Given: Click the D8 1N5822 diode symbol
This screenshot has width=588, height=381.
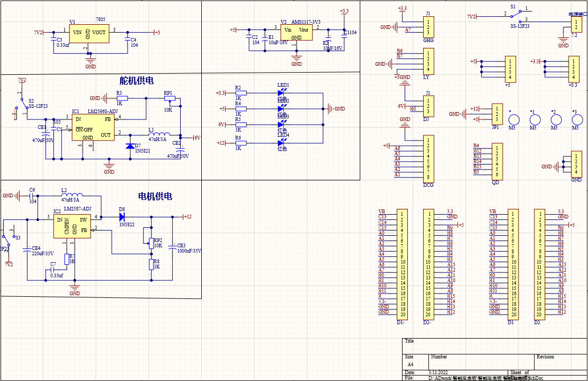Looking at the screenshot, I should 122,216.
